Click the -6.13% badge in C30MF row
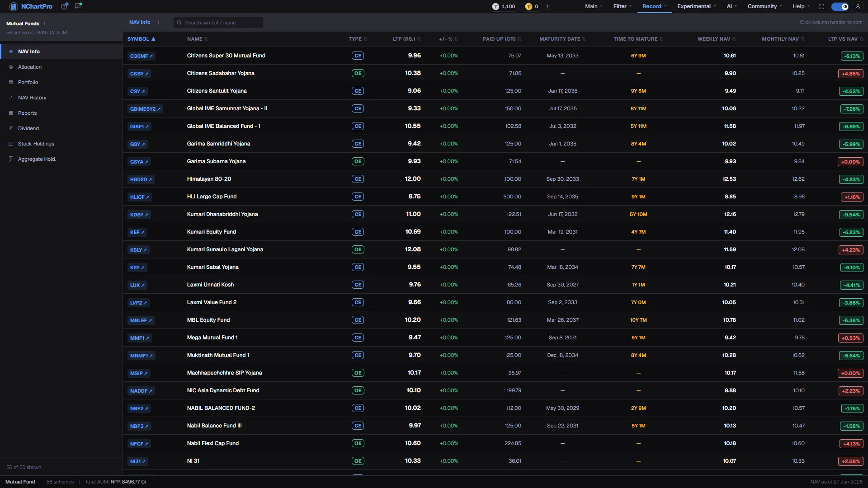The width and height of the screenshot is (868, 488). 852,56
